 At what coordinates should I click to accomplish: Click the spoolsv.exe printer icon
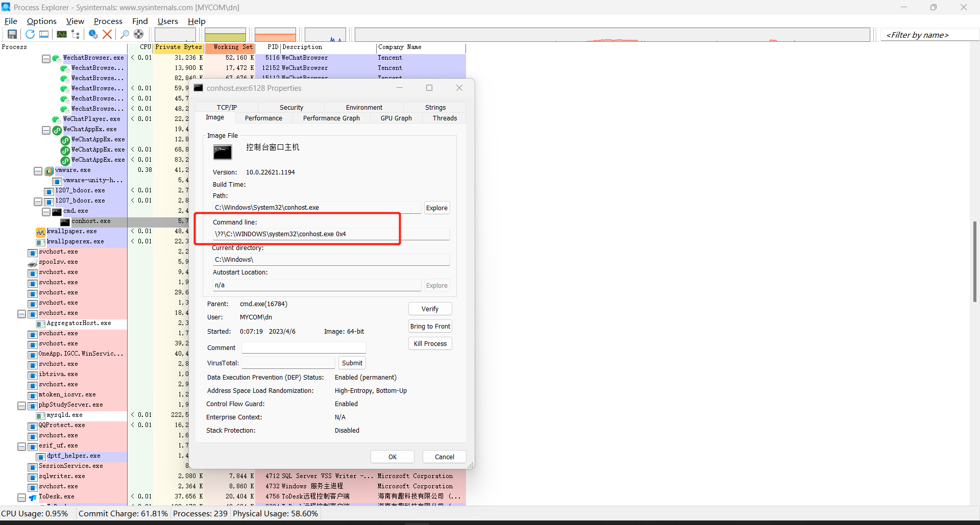[33, 263]
